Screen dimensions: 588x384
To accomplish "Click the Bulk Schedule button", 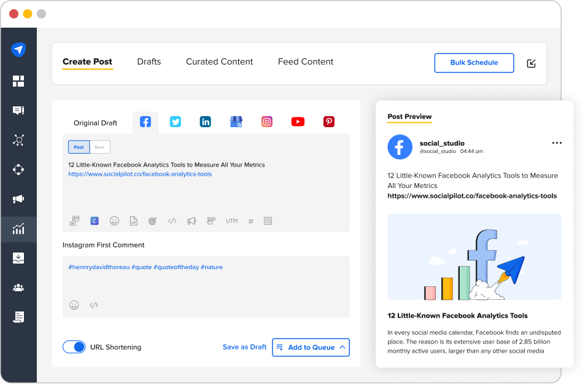I will [474, 63].
